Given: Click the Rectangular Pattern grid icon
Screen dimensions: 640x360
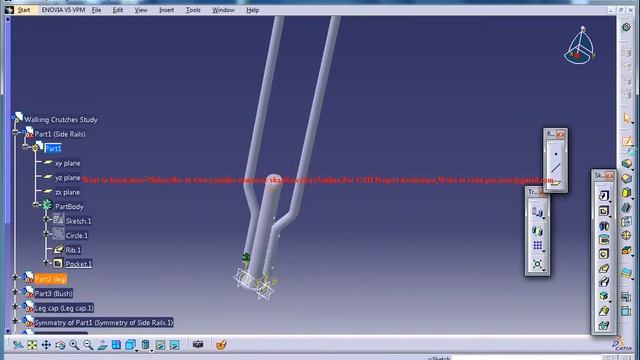Looking at the screenshot, I should point(538,246).
